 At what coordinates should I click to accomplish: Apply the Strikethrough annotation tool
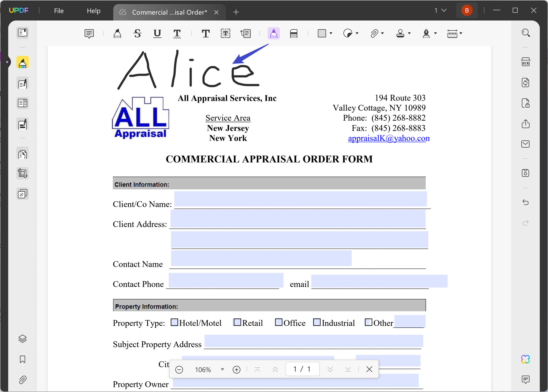pos(137,33)
